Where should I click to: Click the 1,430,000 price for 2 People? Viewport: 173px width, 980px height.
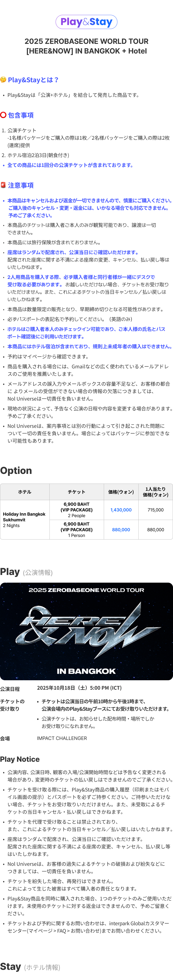click(121, 510)
